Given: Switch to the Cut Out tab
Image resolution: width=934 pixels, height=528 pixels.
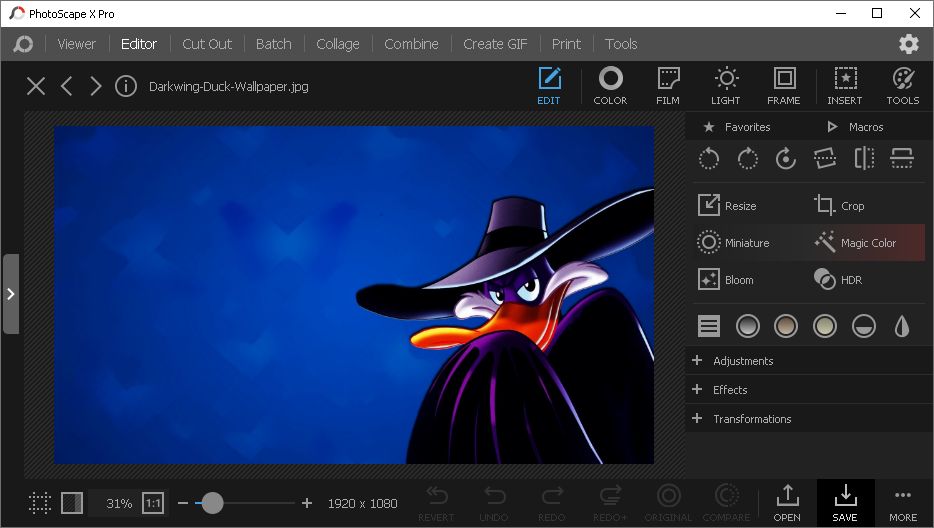Looking at the screenshot, I should click(207, 44).
